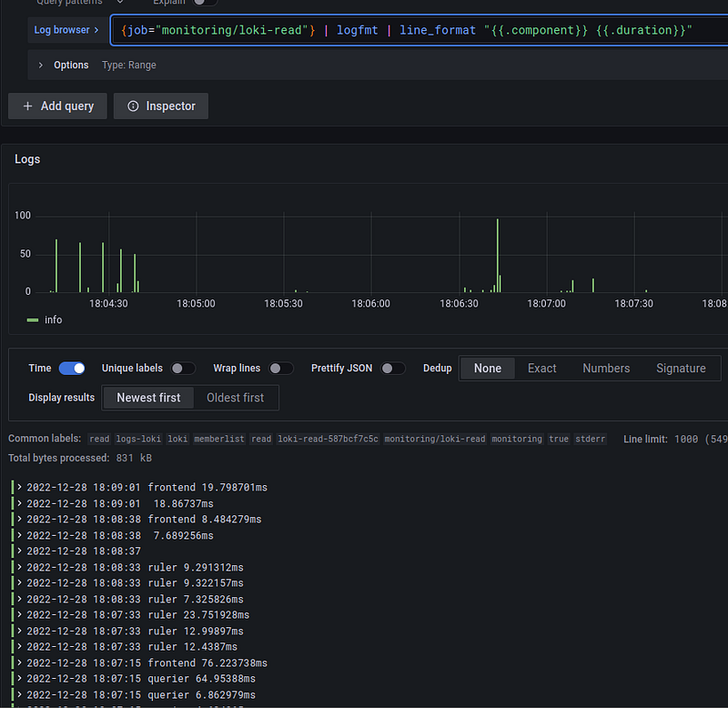
Task: Click the Inspector info circle icon
Action: [x=133, y=106]
